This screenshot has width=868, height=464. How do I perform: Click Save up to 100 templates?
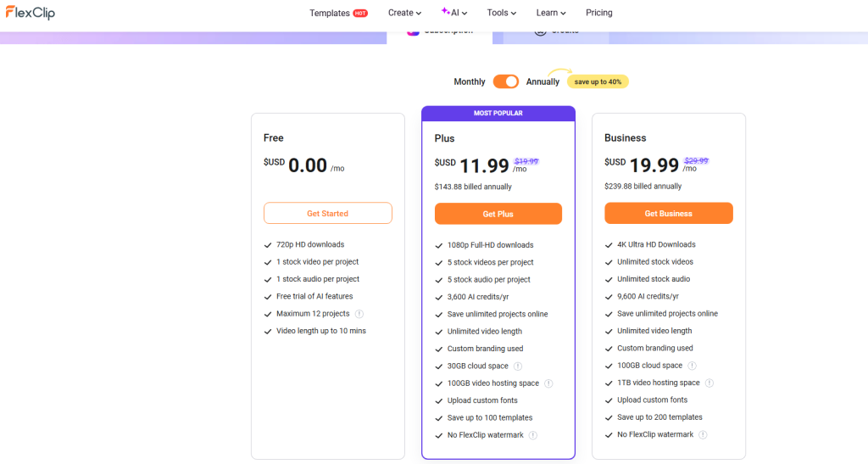click(x=490, y=417)
